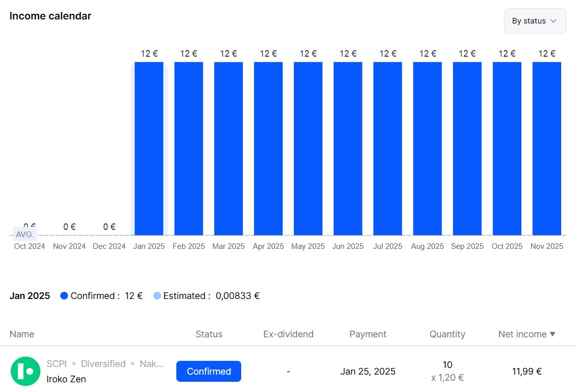Screen dimensions: 577x392
Task: Click the 11,99 € net income value
Action: [526, 372]
